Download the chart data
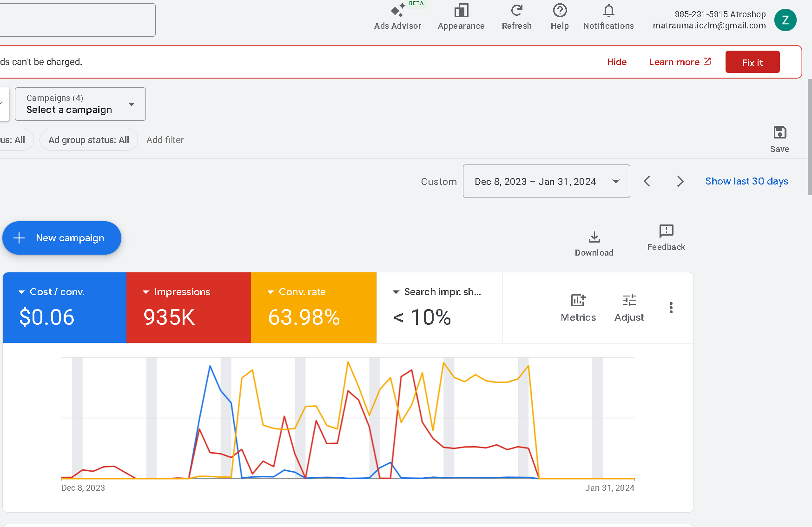Viewport: 812px width, 527px height. [x=594, y=244]
